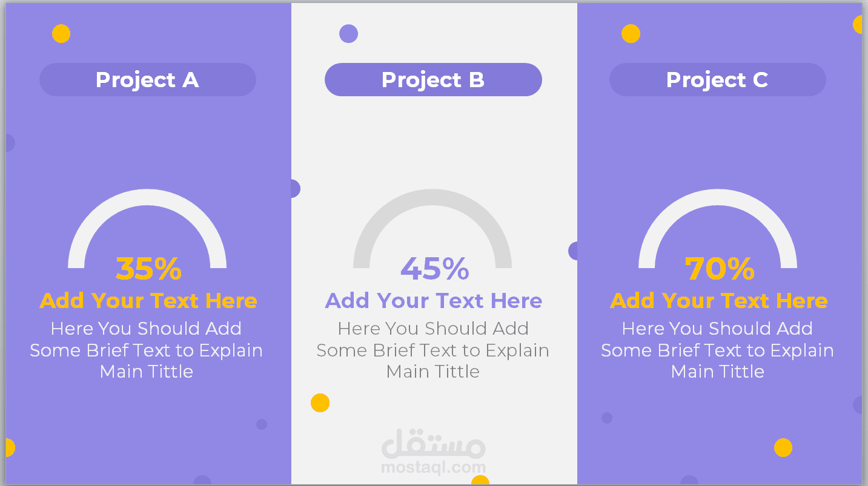Click yellow dot above Project A
Viewport: 868px width, 486px height.
(x=61, y=34)
